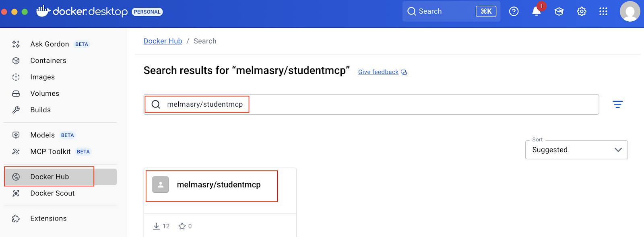Viewport: 644px width, 237px height.
Task: Click the star icon on melmasry/studentmcp card
Action: [182, 226]
